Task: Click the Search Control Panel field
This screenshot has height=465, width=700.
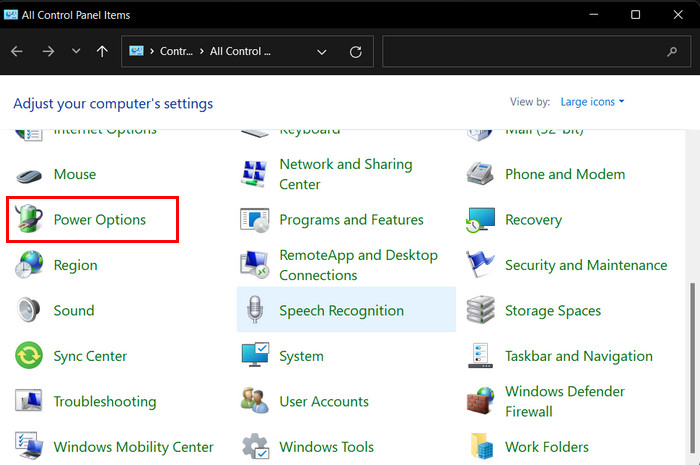Action: click(537, 51)
